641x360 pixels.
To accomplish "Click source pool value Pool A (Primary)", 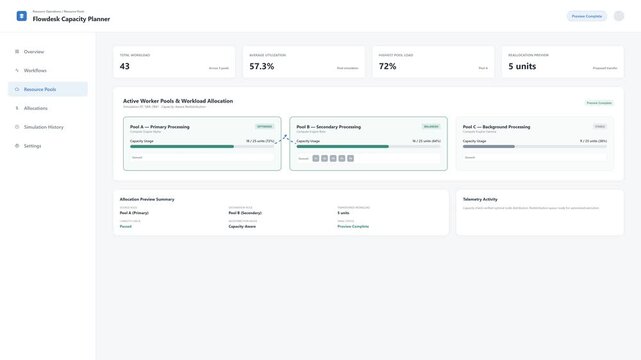I will [x=134, y=213].
